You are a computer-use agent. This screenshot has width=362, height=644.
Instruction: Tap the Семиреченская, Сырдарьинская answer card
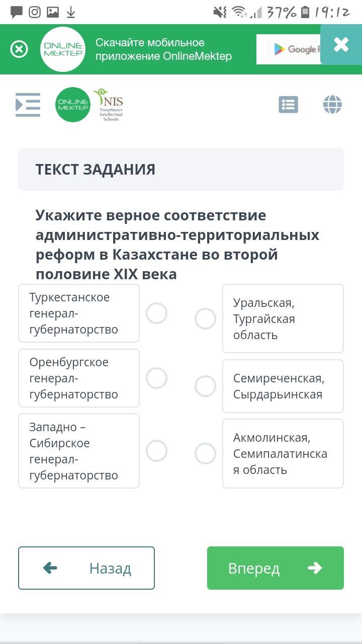pos(283,386)
